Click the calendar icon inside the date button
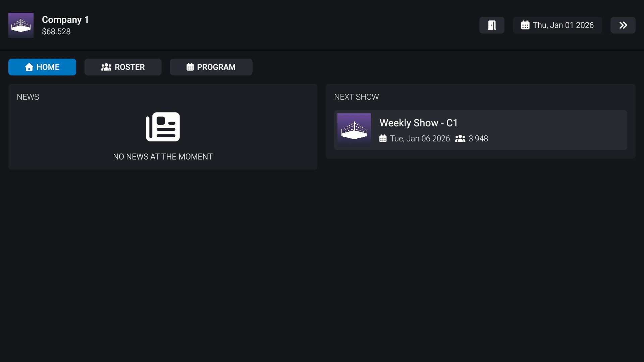644x362 pixels. point(525,25)
